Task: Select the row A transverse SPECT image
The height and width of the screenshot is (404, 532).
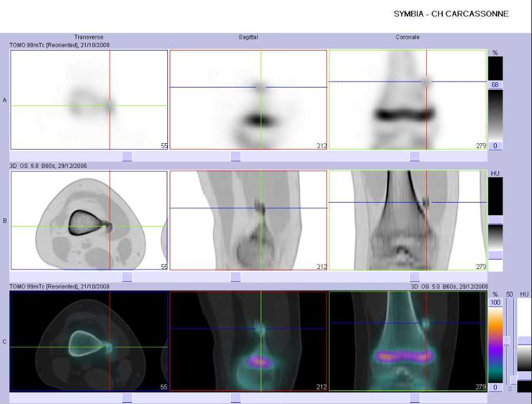Action: point(89,100)
